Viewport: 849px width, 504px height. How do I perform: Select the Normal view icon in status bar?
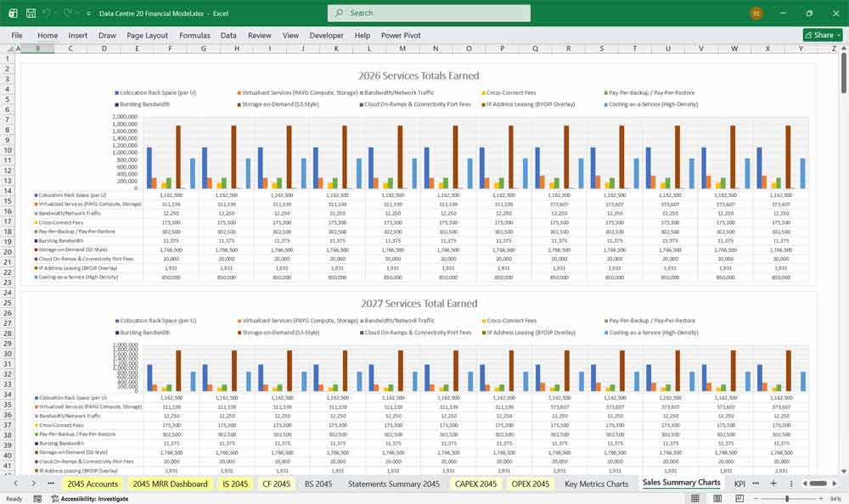coord(694,498)
